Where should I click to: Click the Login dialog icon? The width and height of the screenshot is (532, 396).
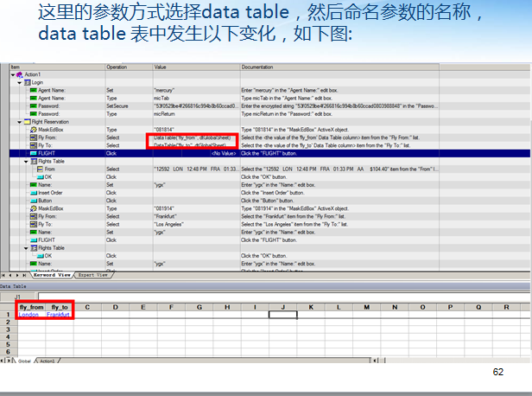(27, 82)
